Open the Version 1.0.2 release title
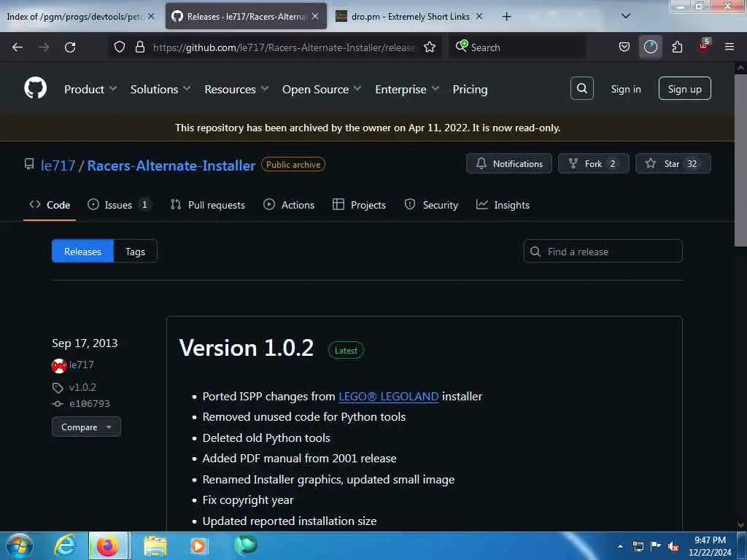747x560 pixels. click(247, 348)
